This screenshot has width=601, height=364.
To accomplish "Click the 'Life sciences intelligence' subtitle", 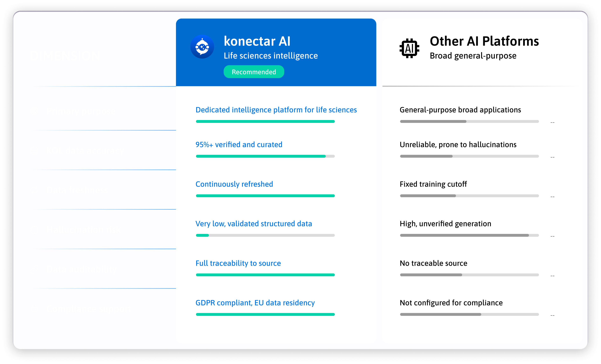I will click(x=271, y=56).
